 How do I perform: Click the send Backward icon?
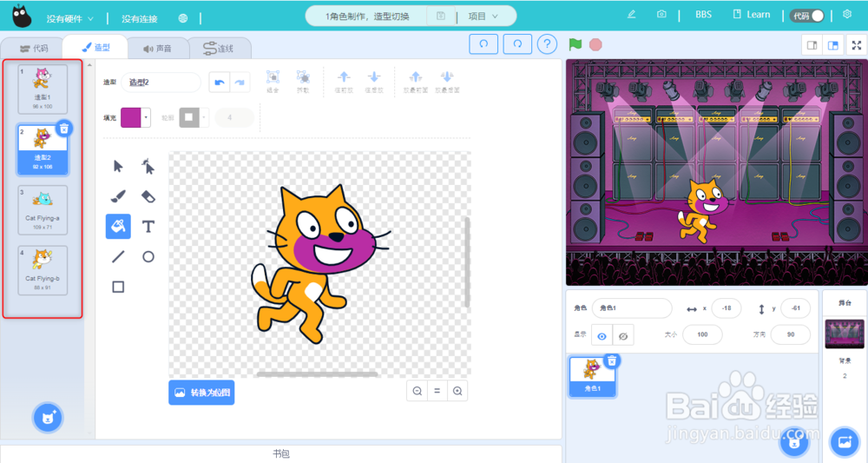pyautogui.click(x=374, y=82)
